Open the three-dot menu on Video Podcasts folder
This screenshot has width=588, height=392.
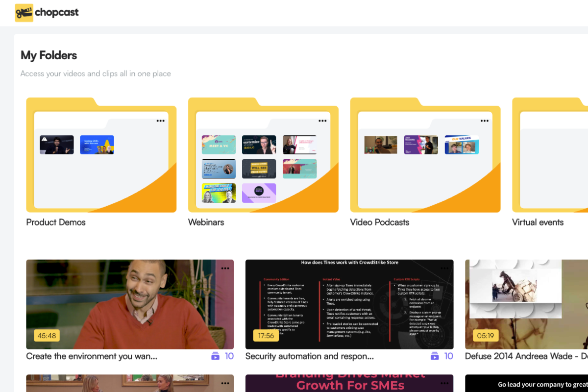[485, 121]
